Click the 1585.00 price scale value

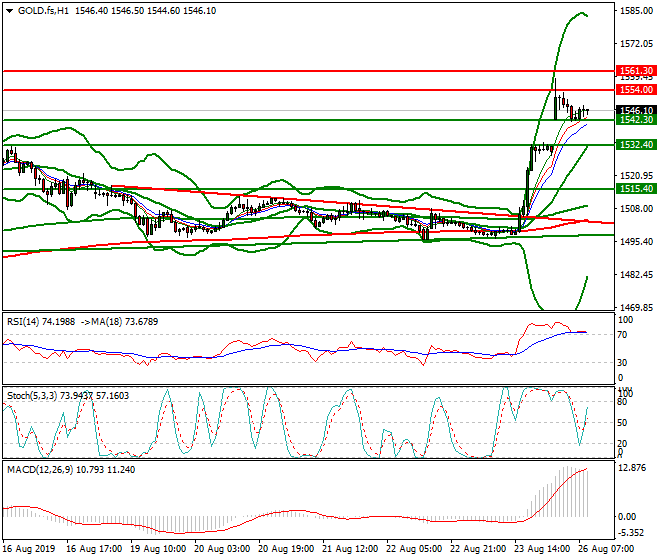[636, 11]
